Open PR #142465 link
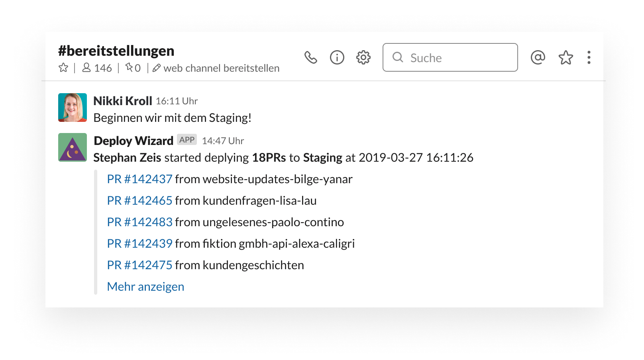This screenshot has height=360, width=644. point(140,201)
